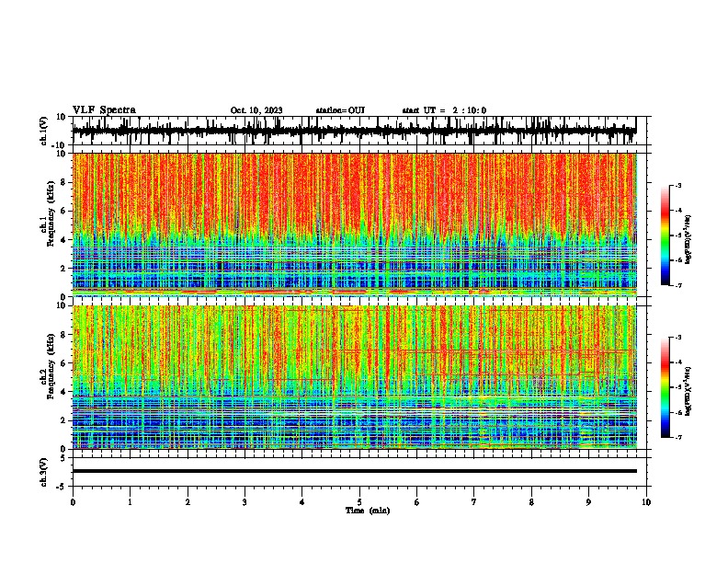Click time axis tick label "10"
Viewport: 728px width, 563px height.
pos(646,502)
